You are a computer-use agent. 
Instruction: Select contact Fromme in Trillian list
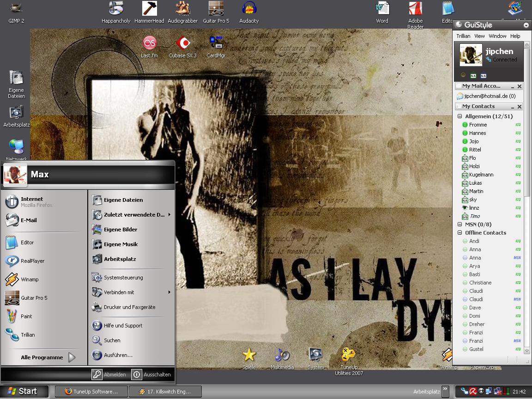[478, 125]
